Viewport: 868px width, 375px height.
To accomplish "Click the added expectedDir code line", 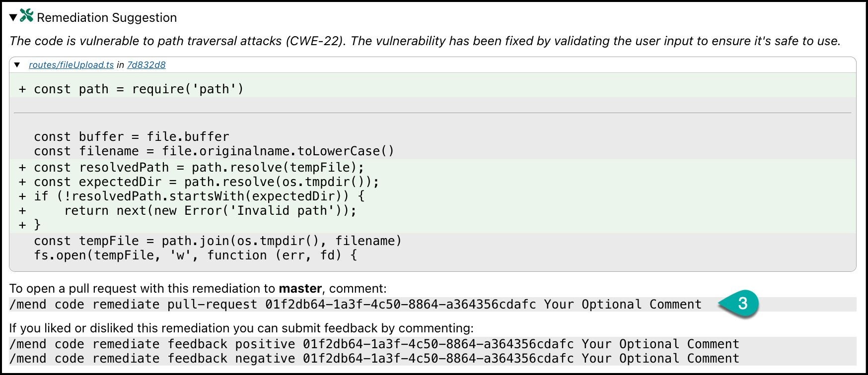I will click(206, 182).
